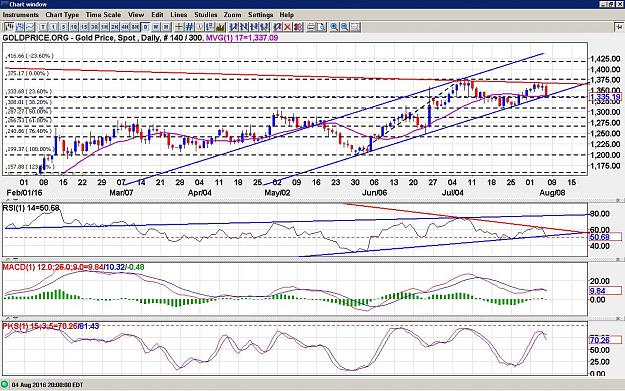Click the PKS(1) stochastic label
This screenshot has height=391, width=625.
pos(51,326)
